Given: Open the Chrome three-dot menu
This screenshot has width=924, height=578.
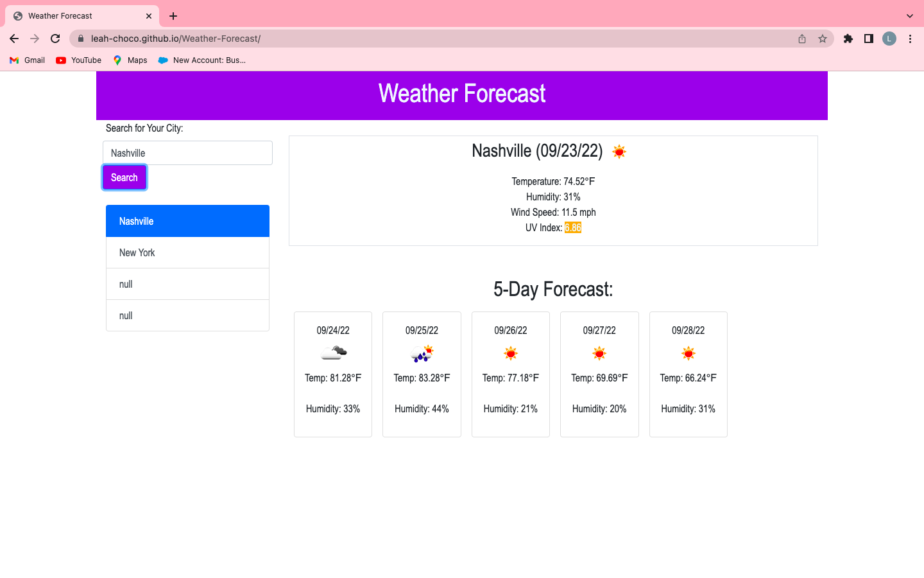Looking at the screenshot, I should point(911,39).
